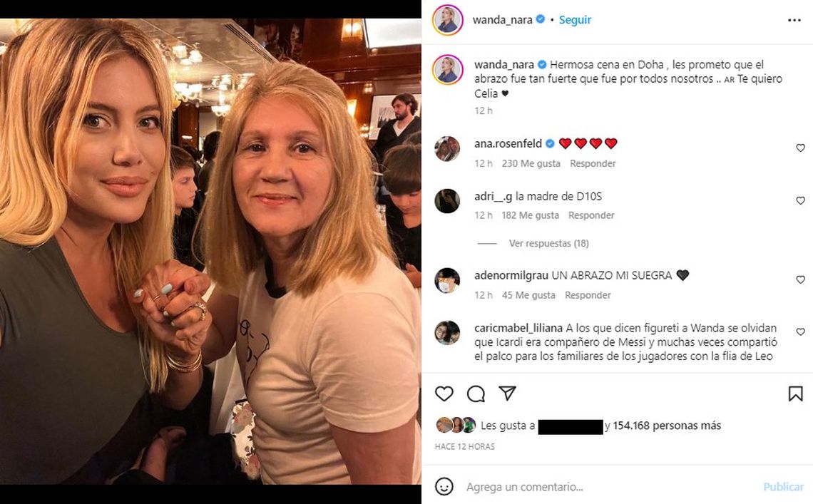The image size is (813, 504).
Task: Like caricmabel_liliana's comment
Action: tap(800, 333)
